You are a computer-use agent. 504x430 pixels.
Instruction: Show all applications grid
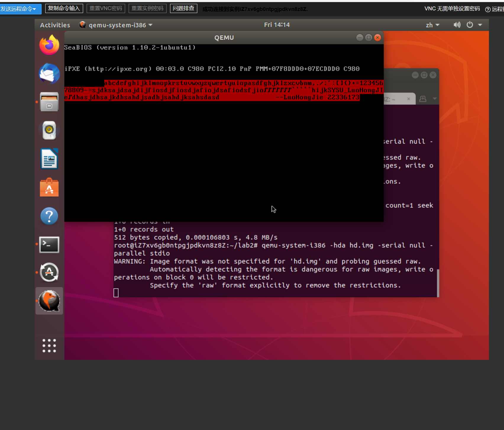point(49,345)
